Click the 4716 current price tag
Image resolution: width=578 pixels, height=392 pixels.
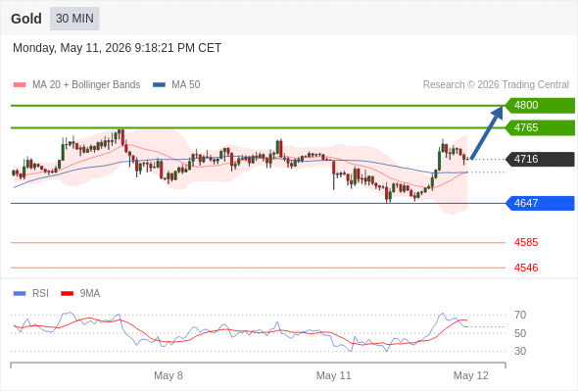540,160
